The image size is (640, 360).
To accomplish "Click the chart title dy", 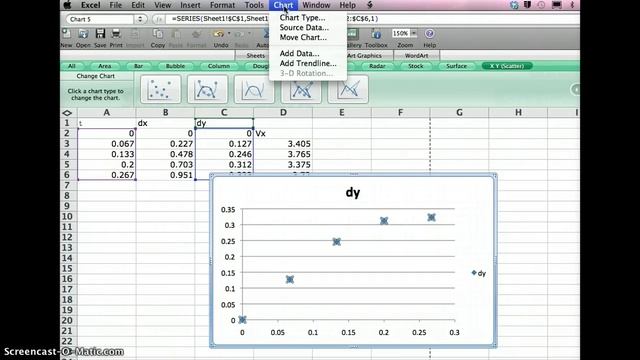I will pos(353,192).
